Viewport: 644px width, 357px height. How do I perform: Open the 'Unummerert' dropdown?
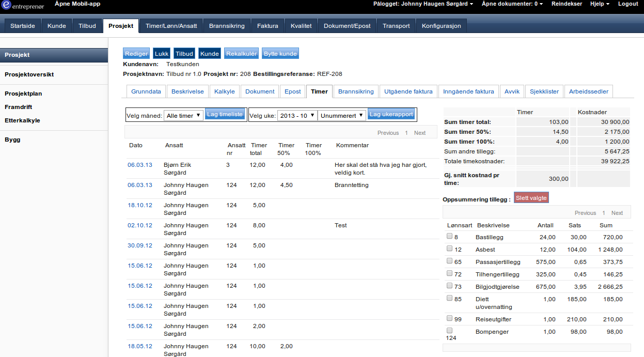point(342,116)
